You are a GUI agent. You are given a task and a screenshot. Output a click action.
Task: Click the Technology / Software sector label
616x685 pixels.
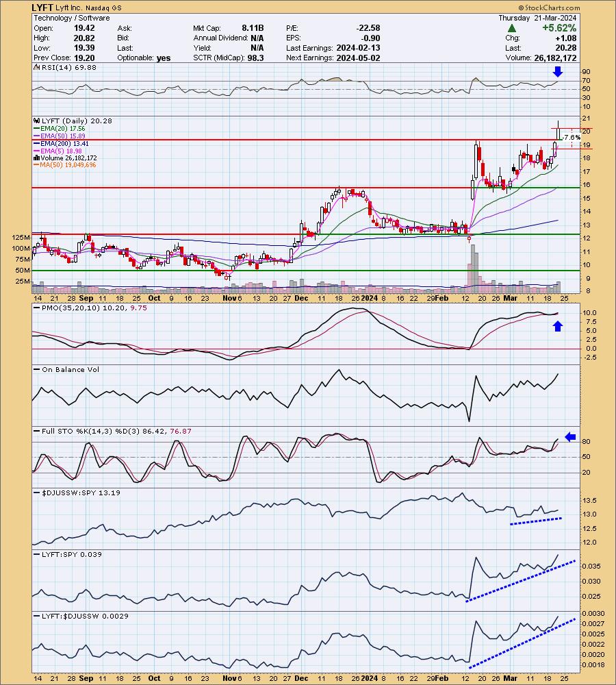click(x=72, y=18)
